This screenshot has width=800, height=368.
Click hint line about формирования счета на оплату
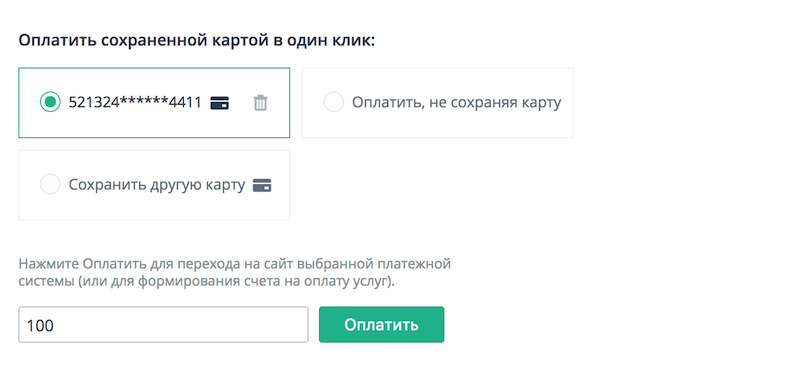point(207,281)
